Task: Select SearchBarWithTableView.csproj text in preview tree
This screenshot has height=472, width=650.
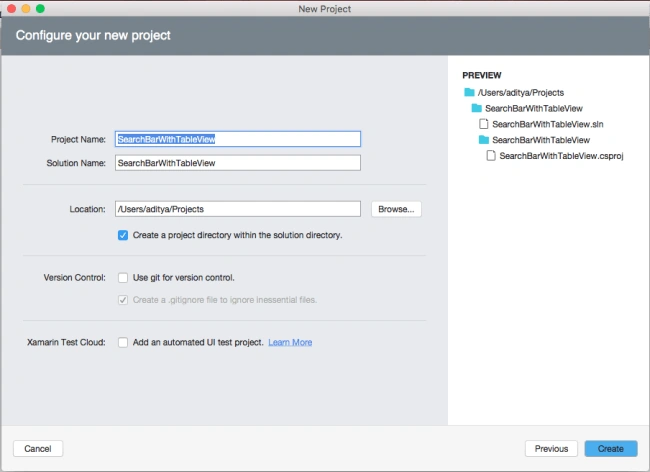Action: coord(561,156)
